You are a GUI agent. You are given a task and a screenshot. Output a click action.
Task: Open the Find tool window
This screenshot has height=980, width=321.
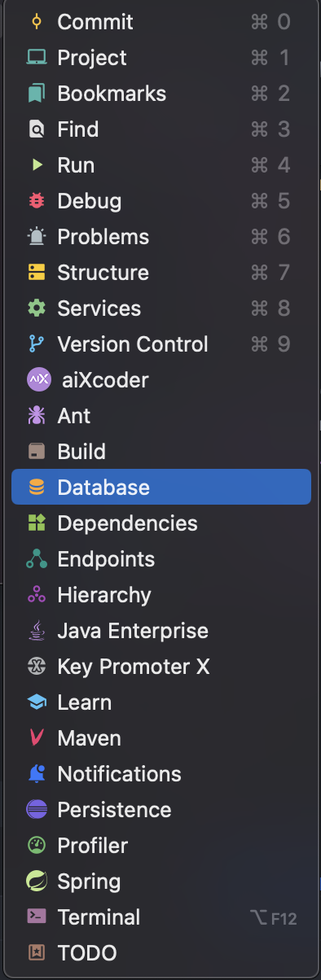tap(161, 129)
